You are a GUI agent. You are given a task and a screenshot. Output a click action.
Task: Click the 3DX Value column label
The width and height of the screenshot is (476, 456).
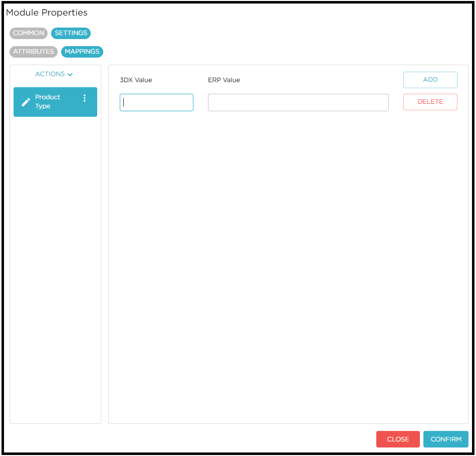coord(136,80)
